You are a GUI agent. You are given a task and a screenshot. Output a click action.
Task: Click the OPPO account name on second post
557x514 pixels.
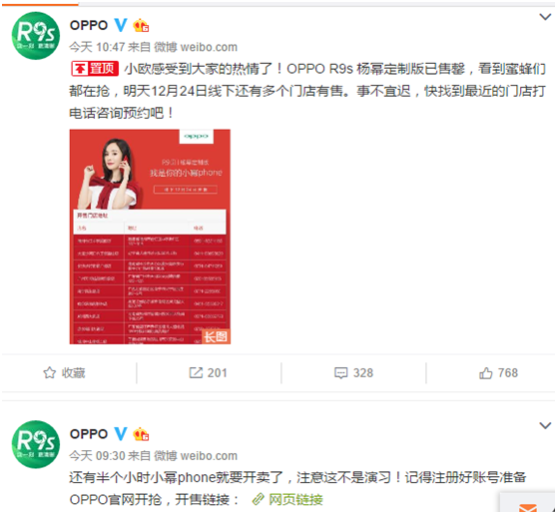click(89, 434)
